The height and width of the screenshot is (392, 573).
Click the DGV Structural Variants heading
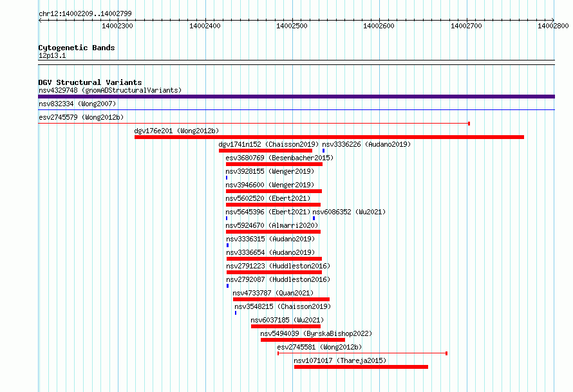click(90, 82)
